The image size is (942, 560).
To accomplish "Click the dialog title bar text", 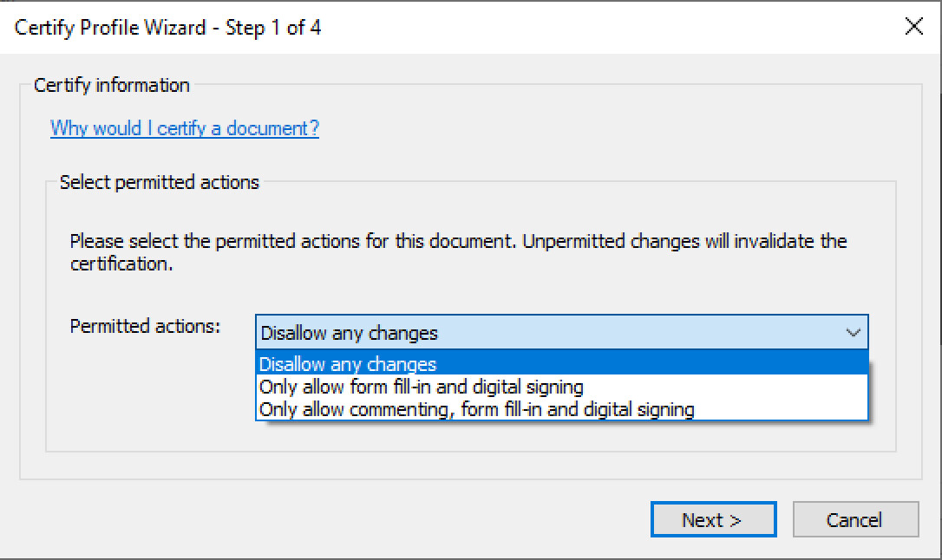I will coord(167,28).
